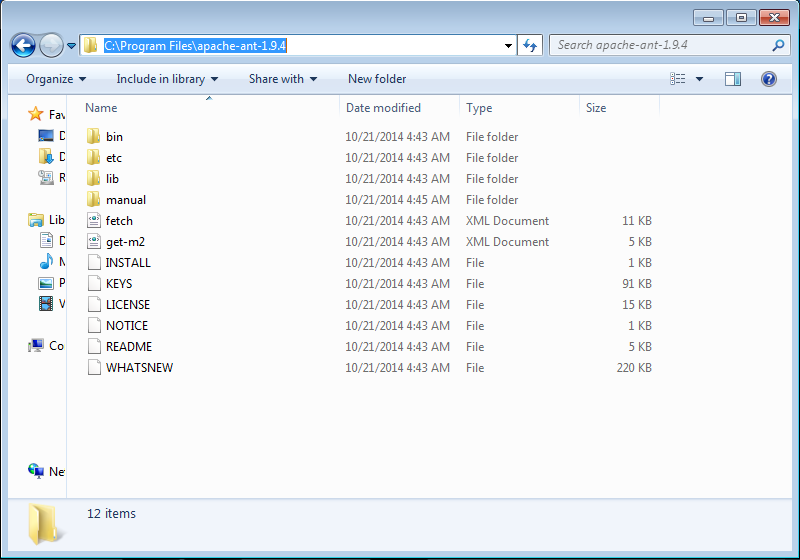Select the manual folder
Viewport: 800px width, 560px height.
[126, 200]
